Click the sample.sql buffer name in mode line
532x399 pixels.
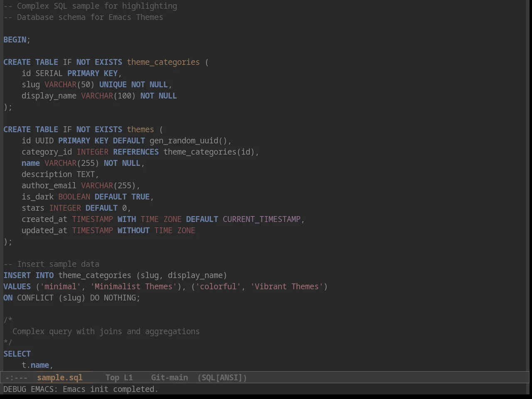click(x=60, y=377)
